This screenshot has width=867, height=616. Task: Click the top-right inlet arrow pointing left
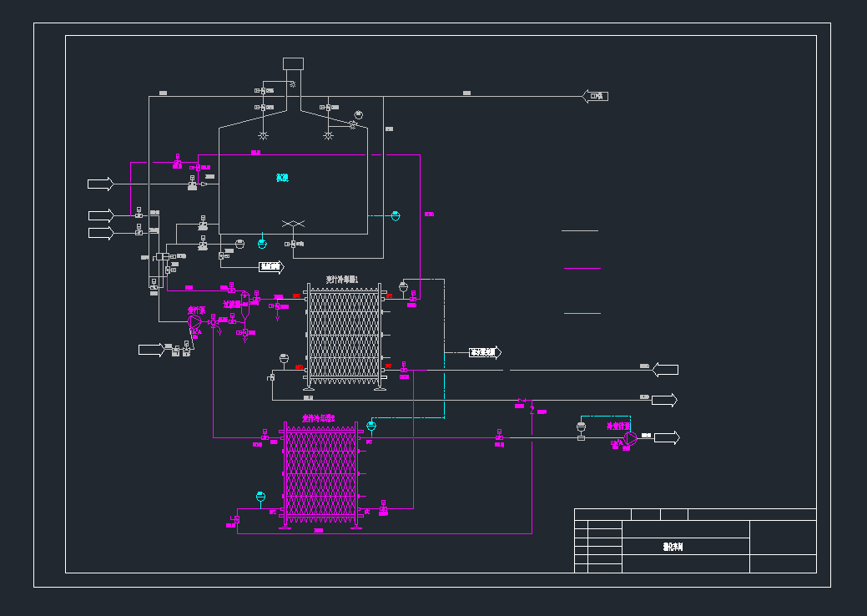[x=595, y=96]
